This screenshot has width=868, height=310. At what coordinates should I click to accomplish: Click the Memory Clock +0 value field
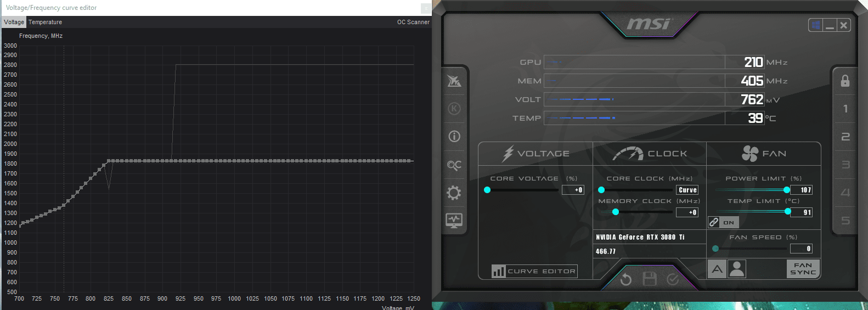tap(687, 212)
